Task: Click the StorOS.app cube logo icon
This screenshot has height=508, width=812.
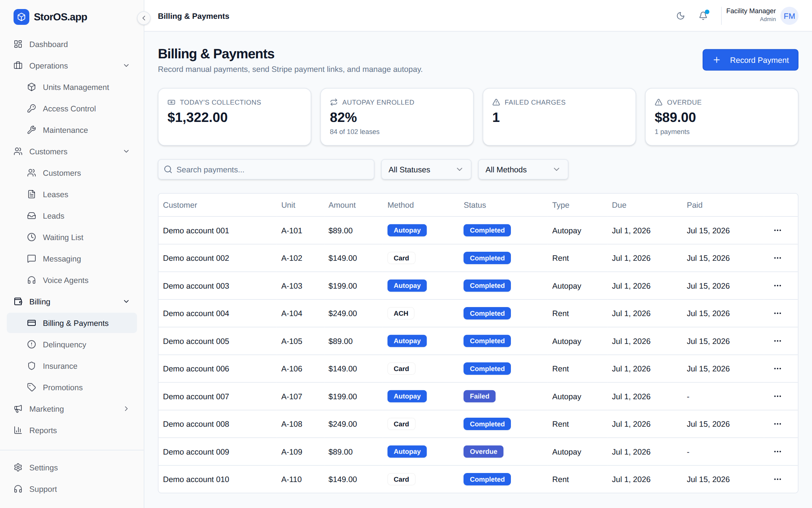Action: [21, 17]
